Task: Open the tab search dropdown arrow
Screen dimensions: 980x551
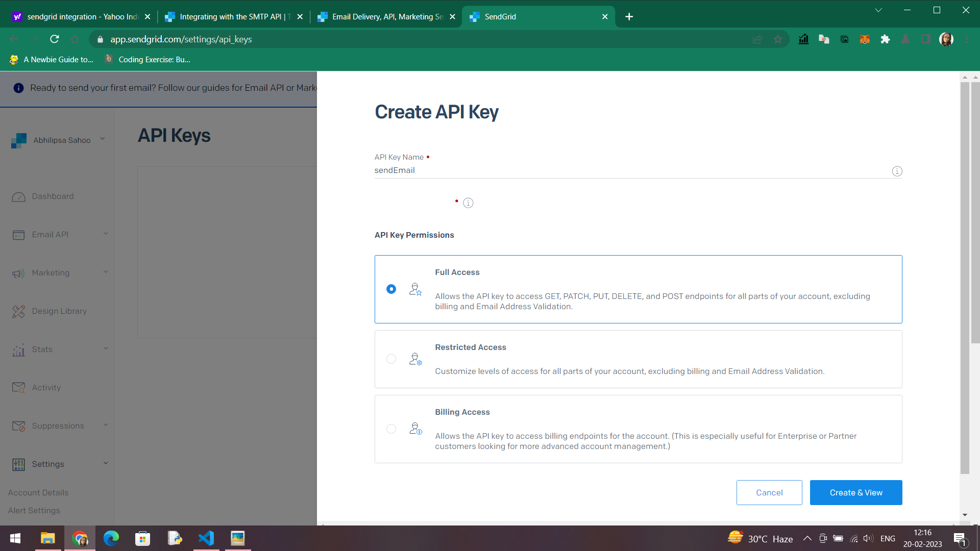Action: pyautogui.click(x=878, y=10)
